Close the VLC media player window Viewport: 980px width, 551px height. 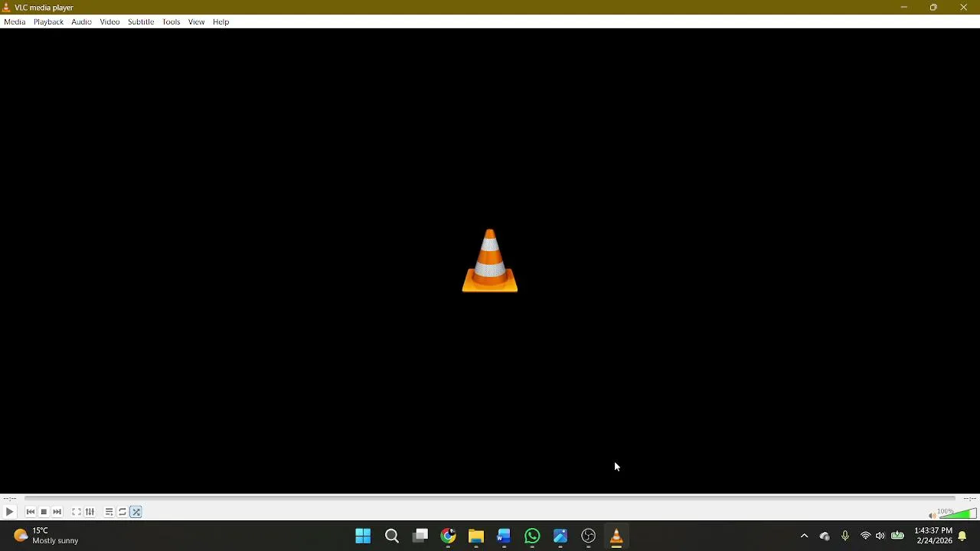pos(963,8)
